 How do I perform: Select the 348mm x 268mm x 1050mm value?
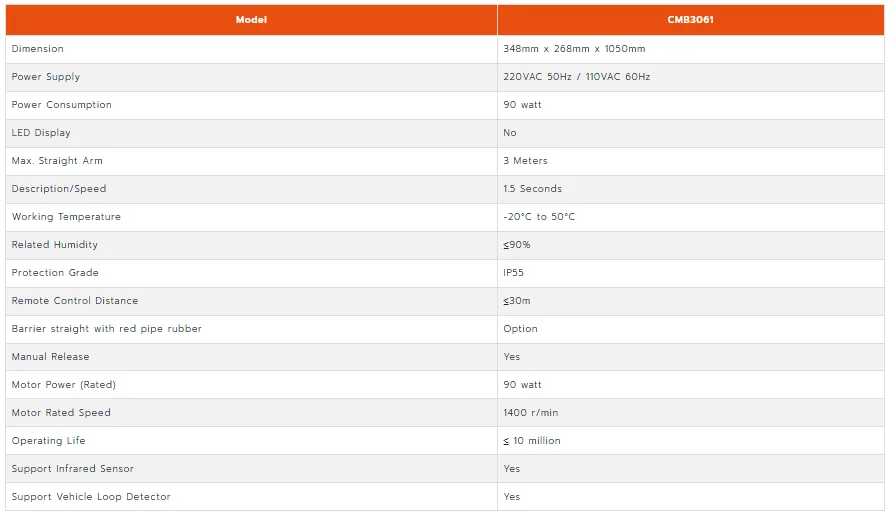tap(574, 48)
